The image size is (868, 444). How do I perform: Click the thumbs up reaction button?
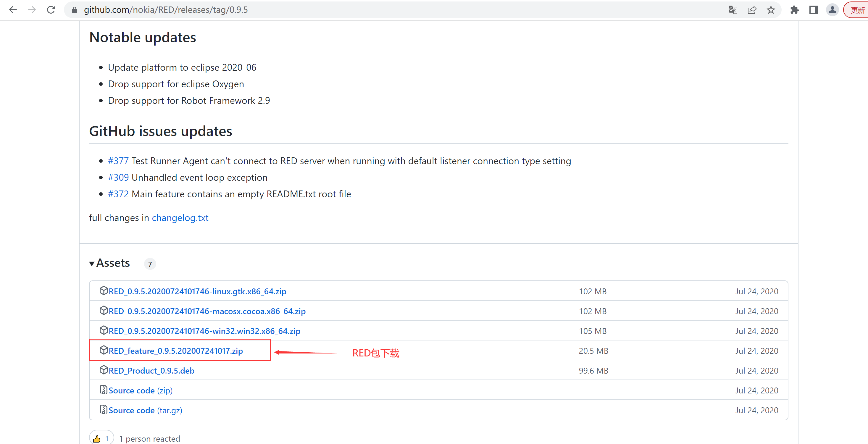click(x=101, y=438)
